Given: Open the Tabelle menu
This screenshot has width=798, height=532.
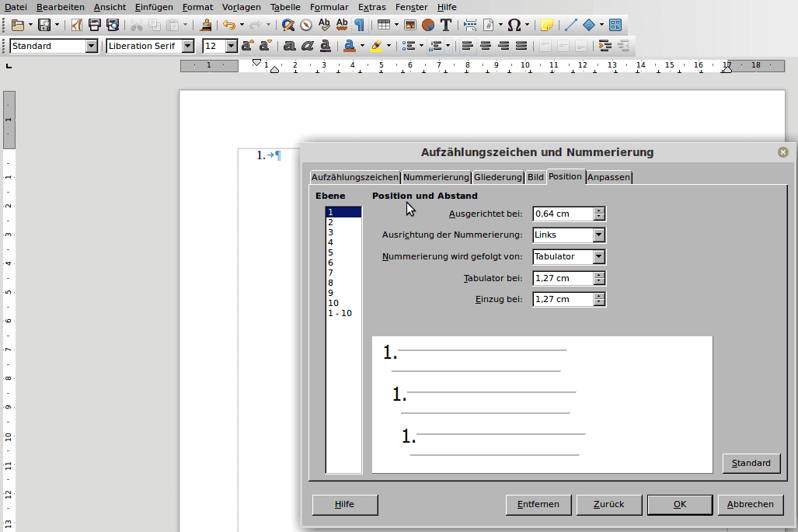Looking at the screenshot, I should click(x=285, y=7).
